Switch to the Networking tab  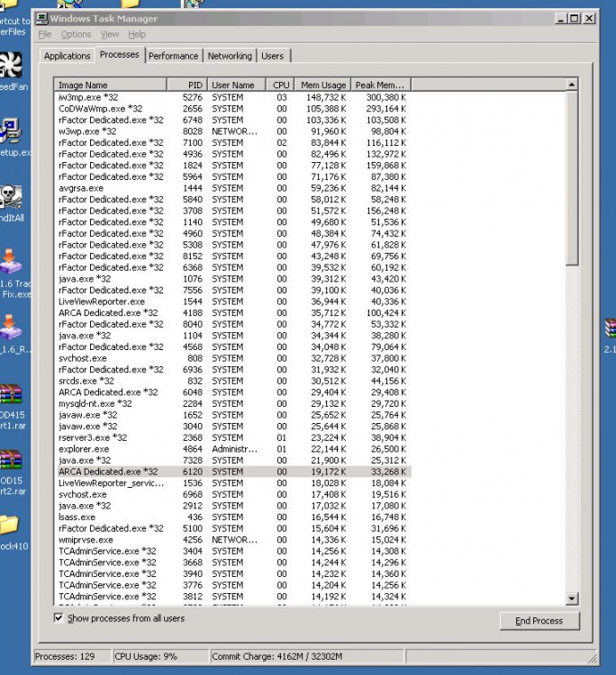230,56
